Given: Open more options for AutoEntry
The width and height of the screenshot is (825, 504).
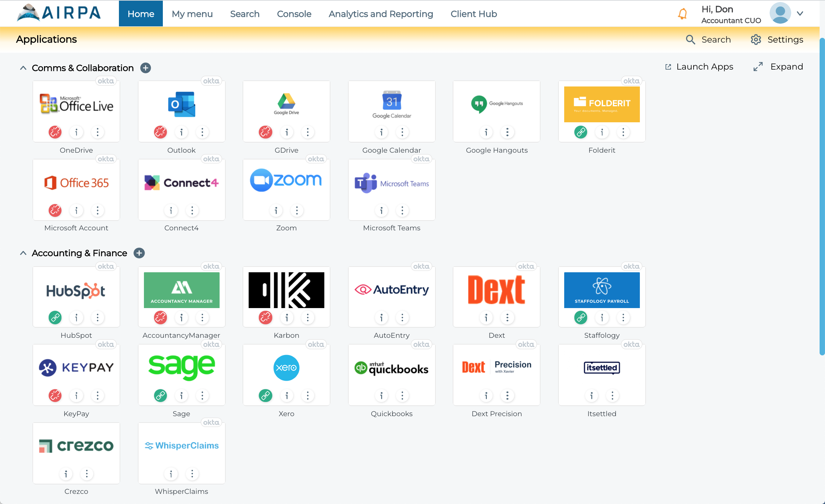Looking at the screenshot, I should [402, 318].
